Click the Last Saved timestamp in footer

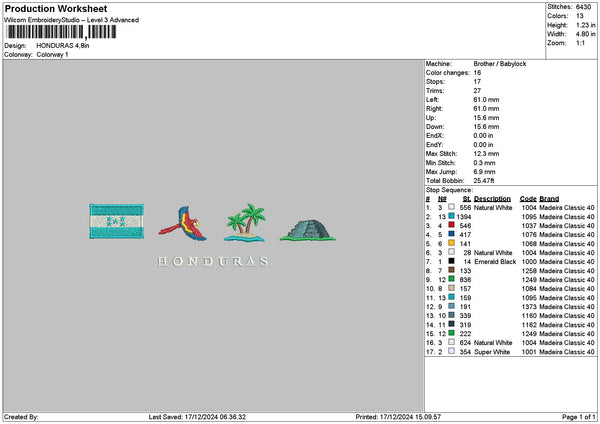click(x=197, y=417)
